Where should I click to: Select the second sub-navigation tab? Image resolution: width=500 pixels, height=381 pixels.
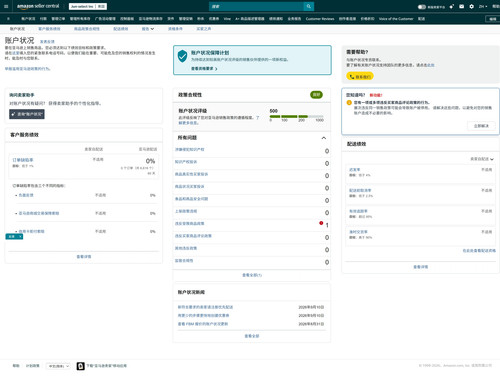pos(49,29)
